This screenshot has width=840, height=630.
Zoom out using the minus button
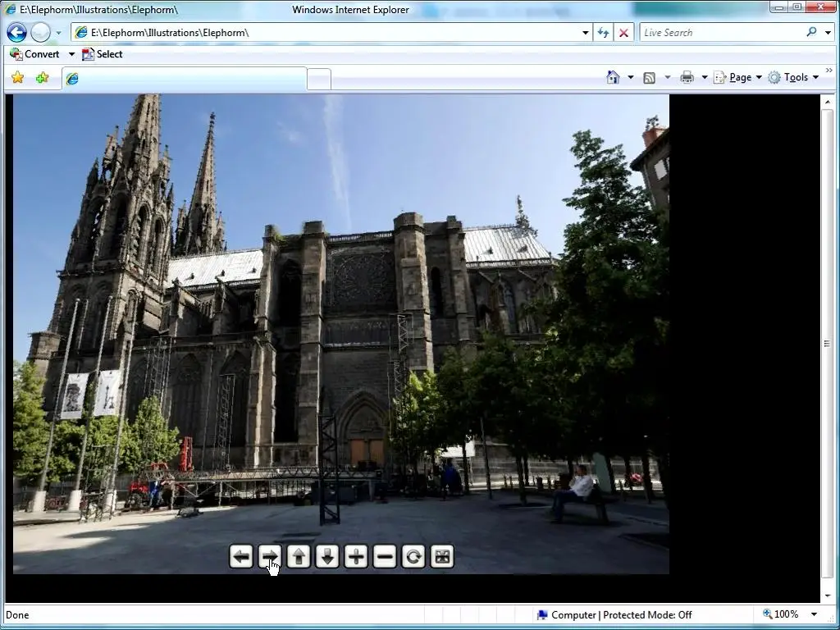point(385,557)
